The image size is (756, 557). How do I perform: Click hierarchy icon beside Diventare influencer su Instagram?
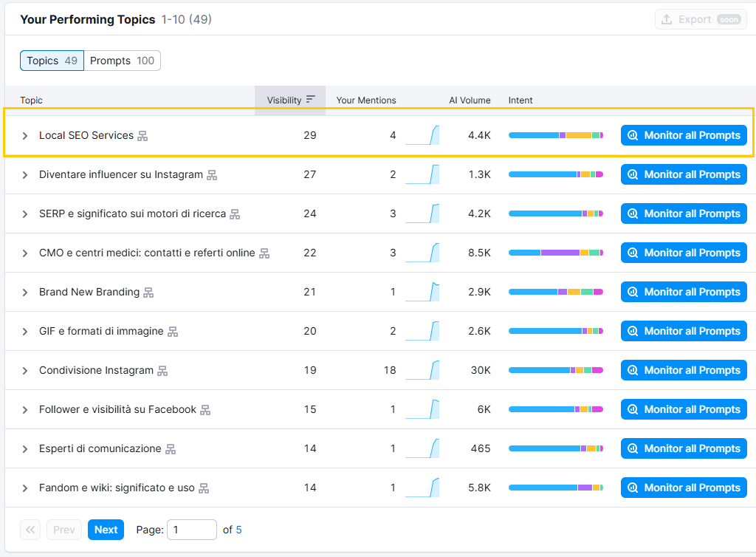212,175
